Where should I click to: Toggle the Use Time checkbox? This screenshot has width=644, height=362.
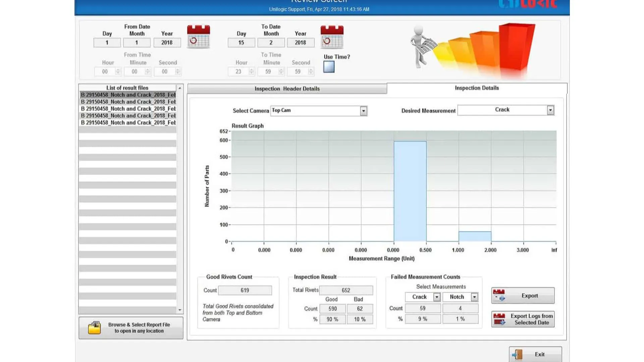coord(329,67)
